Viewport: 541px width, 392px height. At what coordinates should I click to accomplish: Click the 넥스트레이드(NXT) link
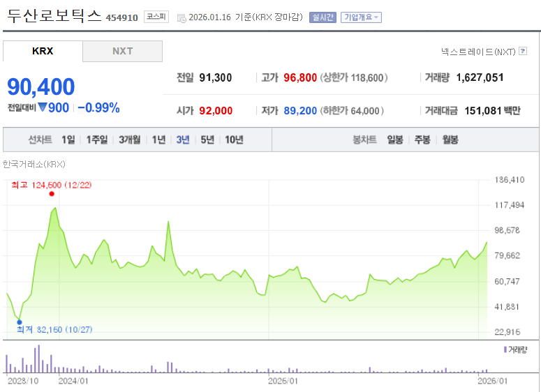pos(478,52)
